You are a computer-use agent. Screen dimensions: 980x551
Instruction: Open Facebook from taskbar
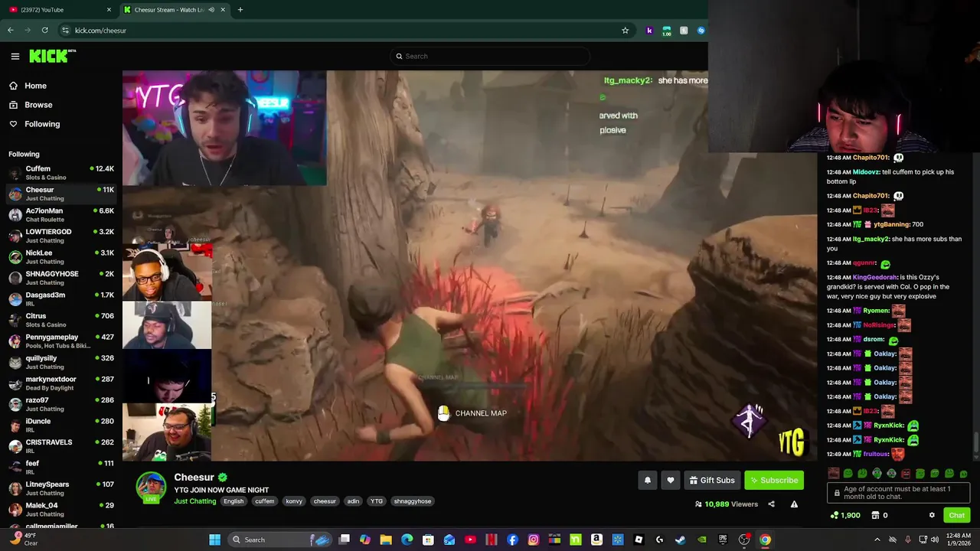point(512,540)
